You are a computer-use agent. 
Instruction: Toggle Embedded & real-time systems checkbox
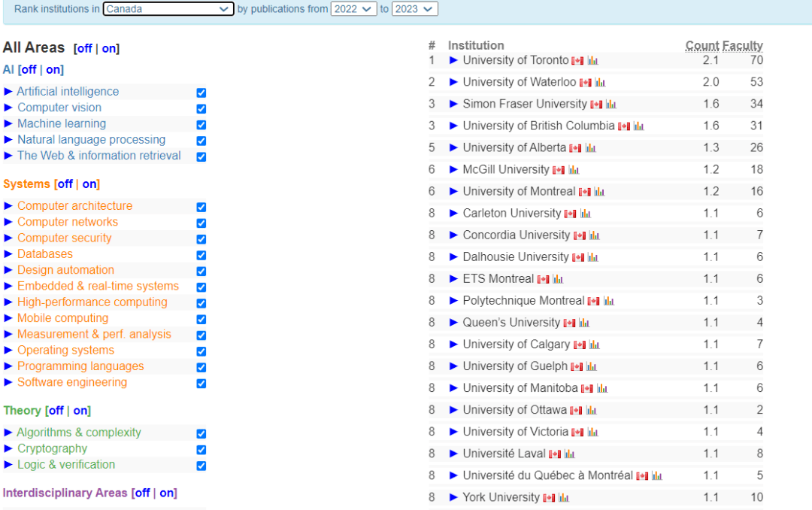tap(201, 287)
